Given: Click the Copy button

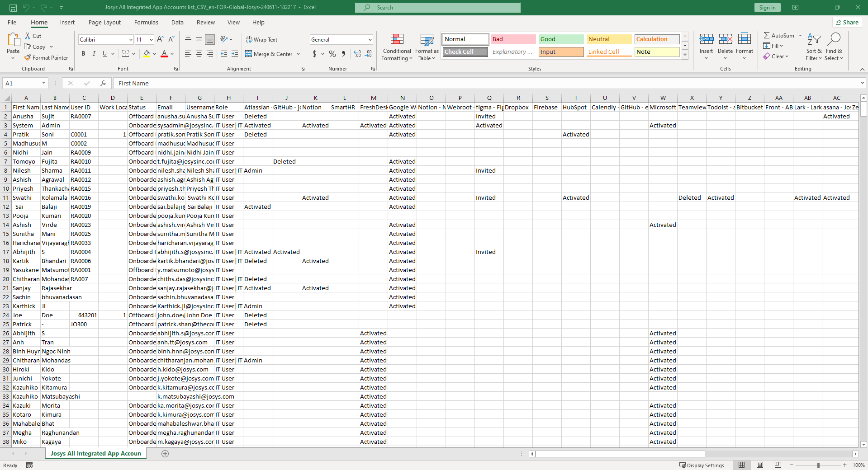Looking at the screenshot, I should [35, 47].
